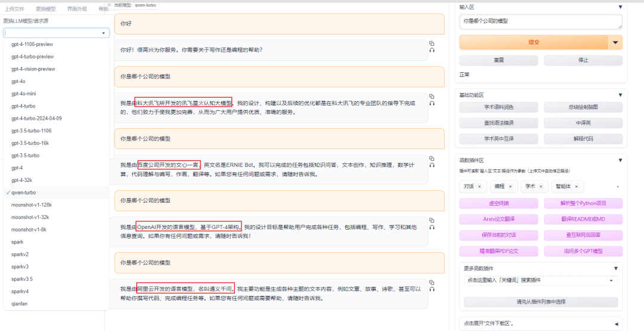Choose moonshot-v1-128k model
This screenshot has width=644, height=331.
point(56,205)
